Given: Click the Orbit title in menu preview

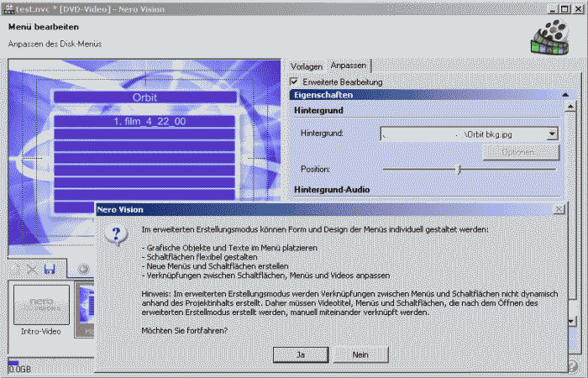Looking at the screenshot, I should [x=144, y=97].
